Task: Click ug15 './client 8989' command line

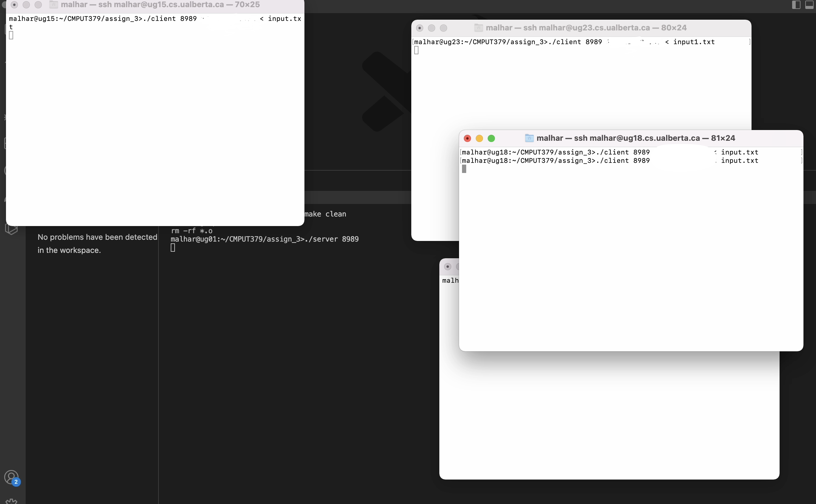Action: pyautogui.click(x=155, y=23)
